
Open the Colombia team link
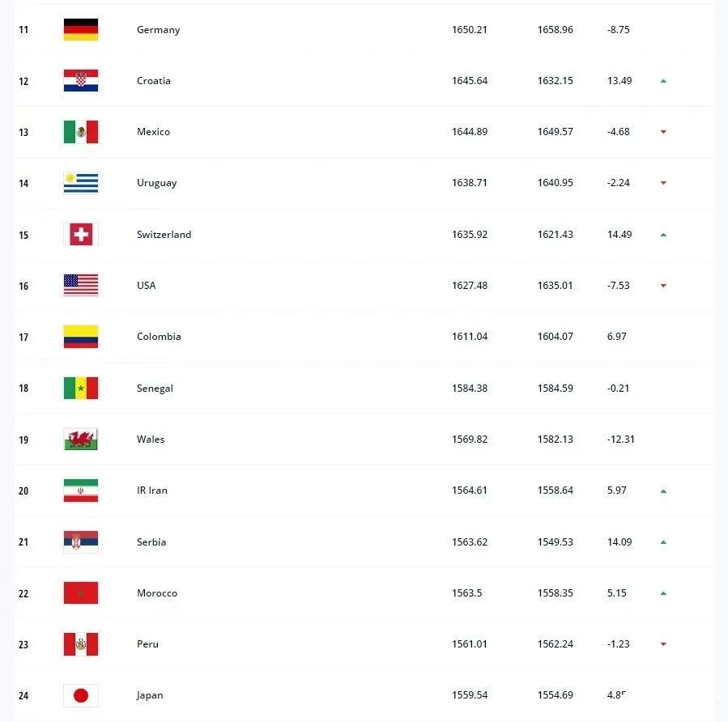pos(159,337)
